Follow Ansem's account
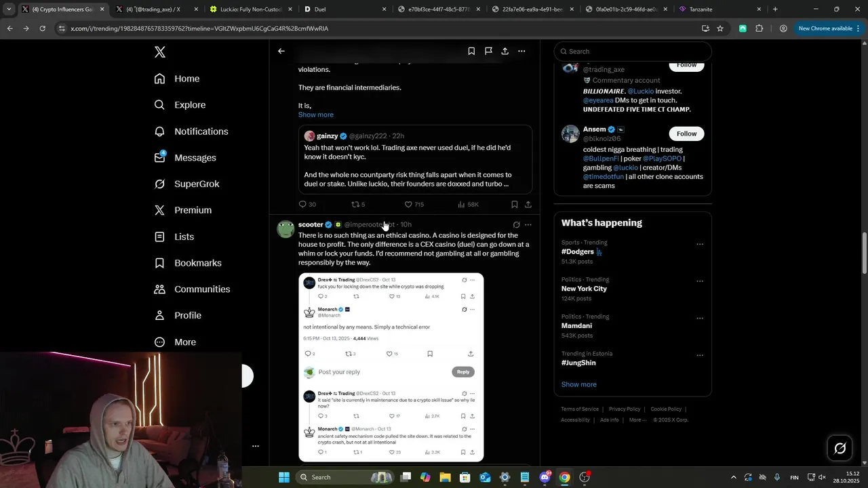 [686, 134]
